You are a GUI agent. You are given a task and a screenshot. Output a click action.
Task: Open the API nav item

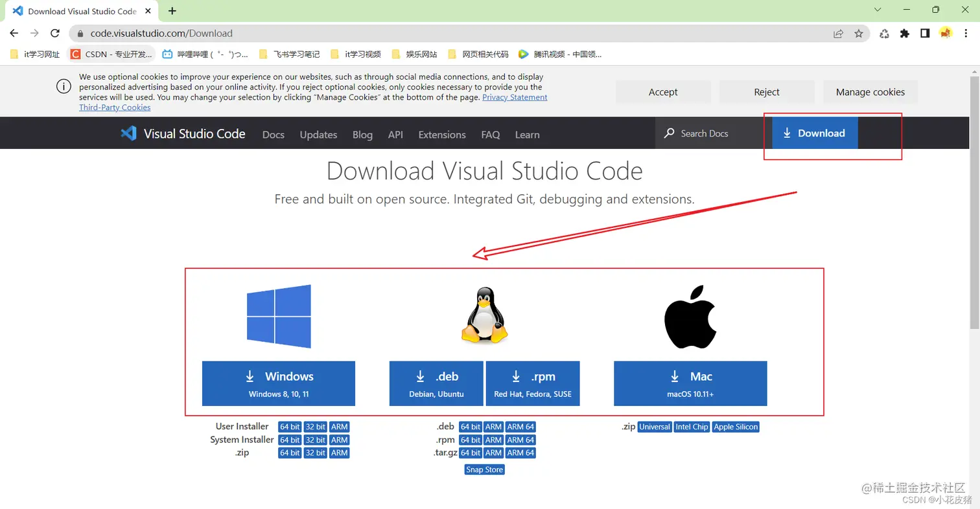pos(395,135)
